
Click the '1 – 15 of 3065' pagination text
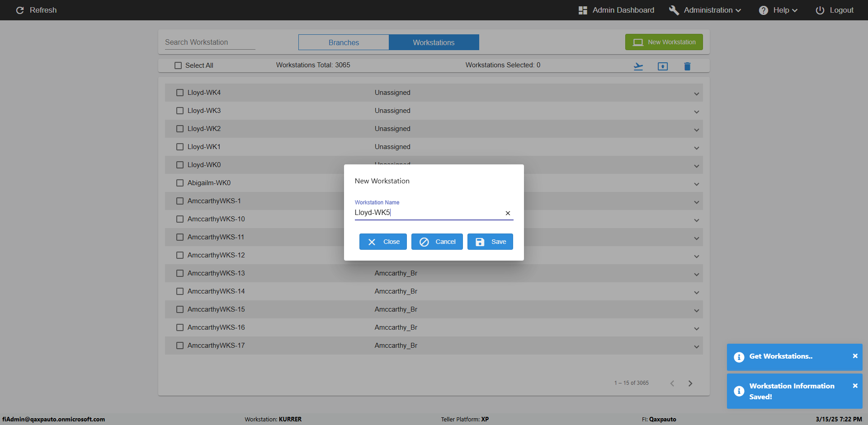[631, 383]
